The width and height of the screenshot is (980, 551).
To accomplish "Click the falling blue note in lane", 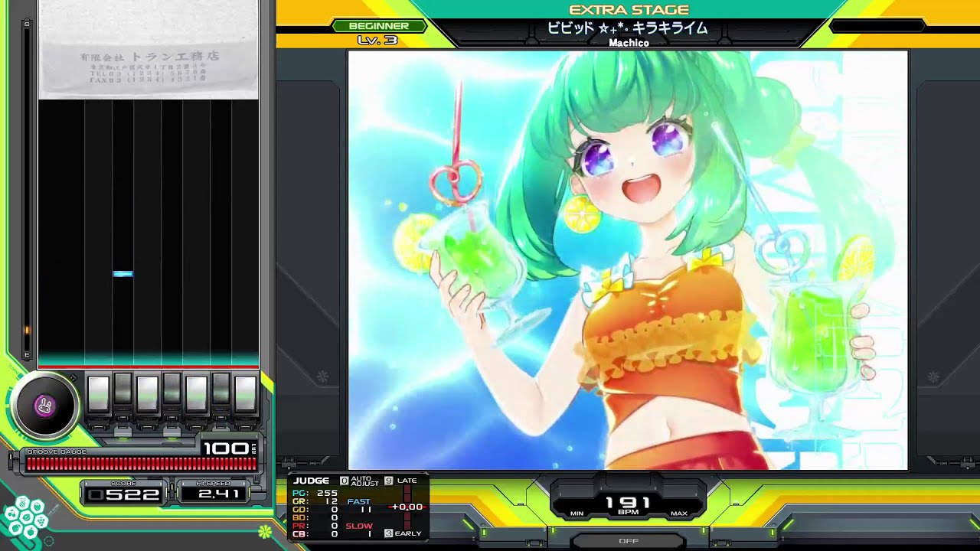I will tap(122, 273).
